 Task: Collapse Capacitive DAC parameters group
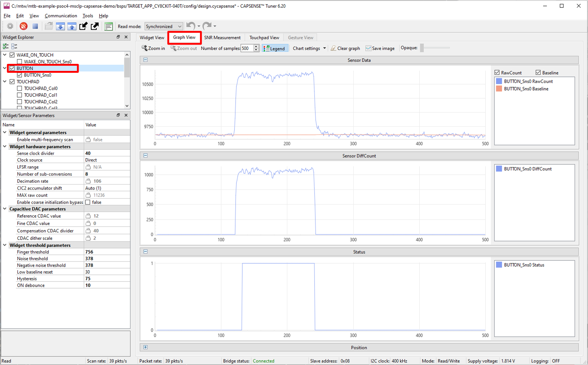pos(5,209)
